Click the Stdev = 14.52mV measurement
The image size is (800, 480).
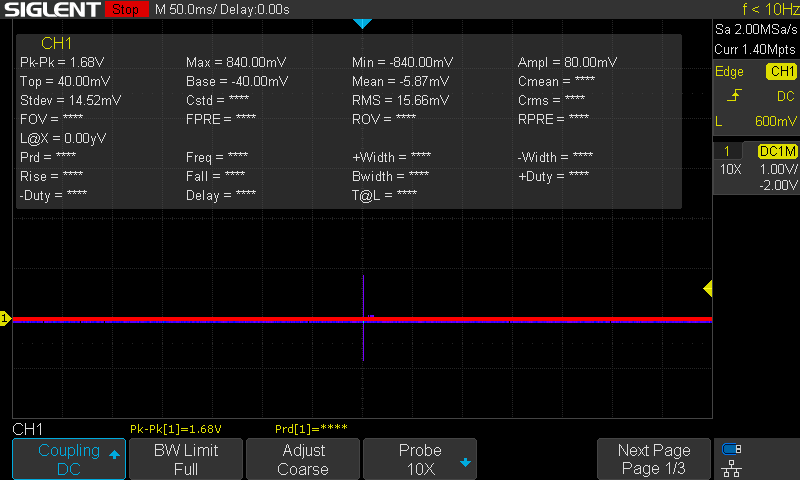(x=70, y=100)
